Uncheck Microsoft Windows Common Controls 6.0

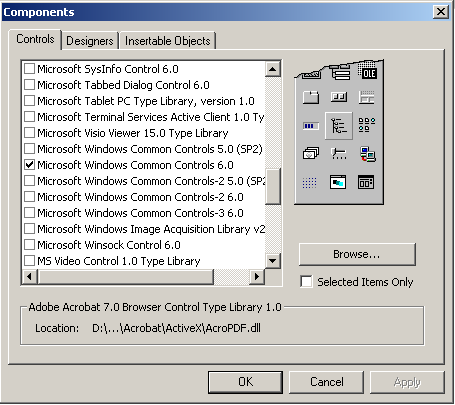(29, 165)
